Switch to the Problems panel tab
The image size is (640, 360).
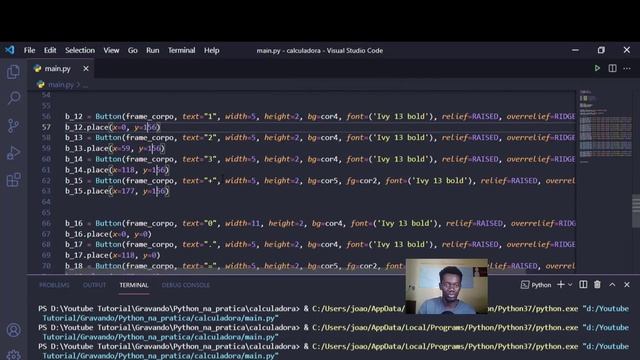[x=54, y=285]
